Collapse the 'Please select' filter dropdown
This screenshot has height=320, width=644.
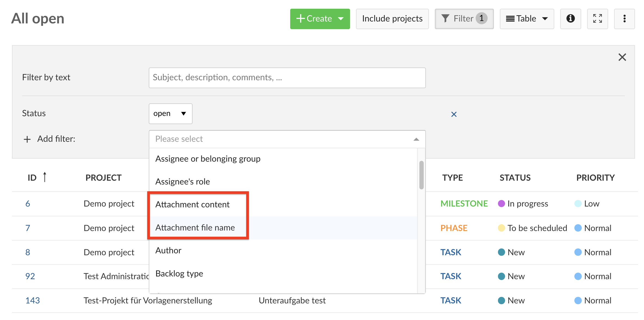[416, 139]
